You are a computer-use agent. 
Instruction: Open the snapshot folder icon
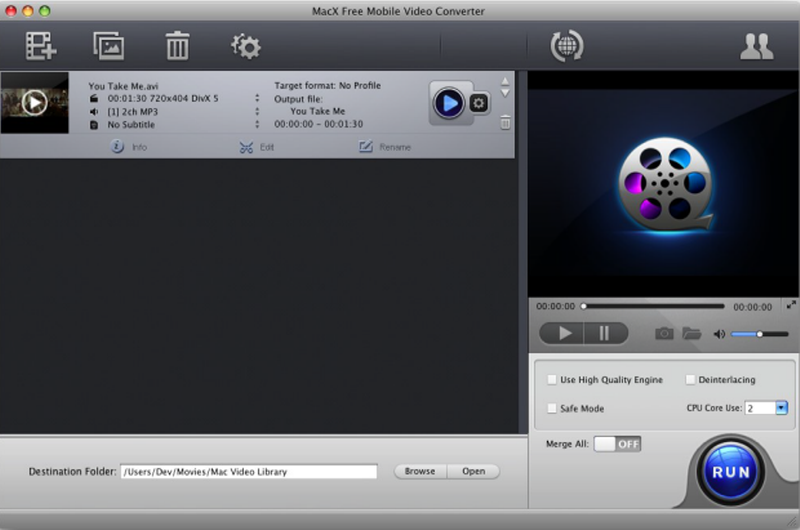pyautogui.click(x=691, y=334)
